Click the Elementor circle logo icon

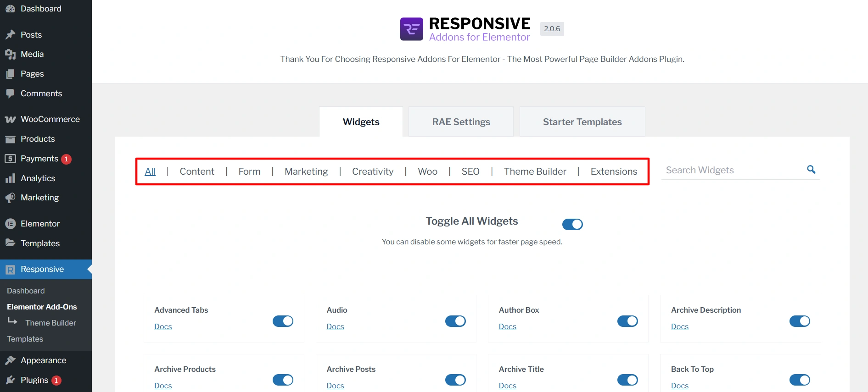(10, 224)
